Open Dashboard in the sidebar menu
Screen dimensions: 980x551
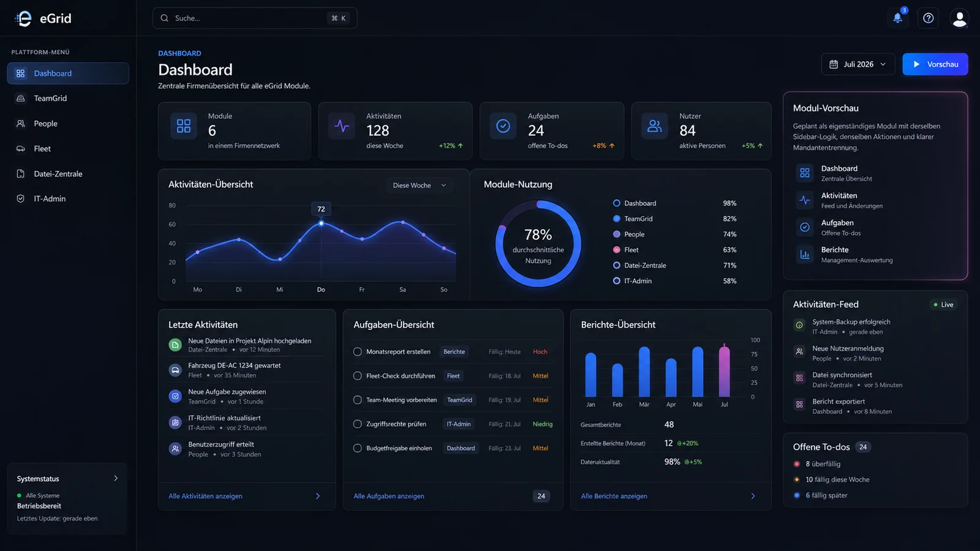click(x=68, y=73)
